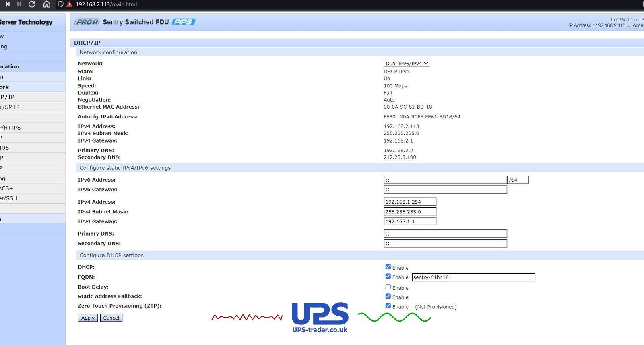Open the Telnet/SSH sidebar item

(x=33, y=198)
